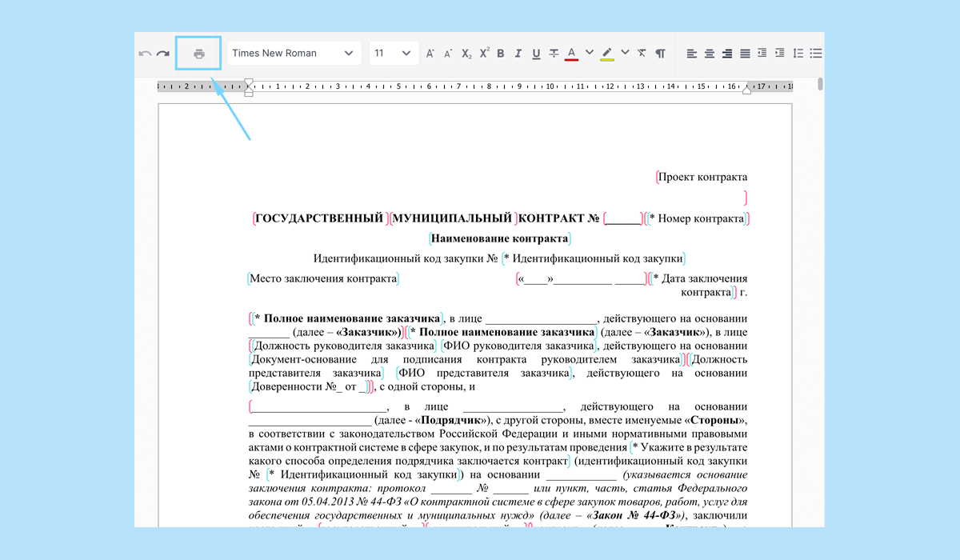Toggle bold formatting
The height and width of the screenshot is (560, 960).
[x=501, y=54]
